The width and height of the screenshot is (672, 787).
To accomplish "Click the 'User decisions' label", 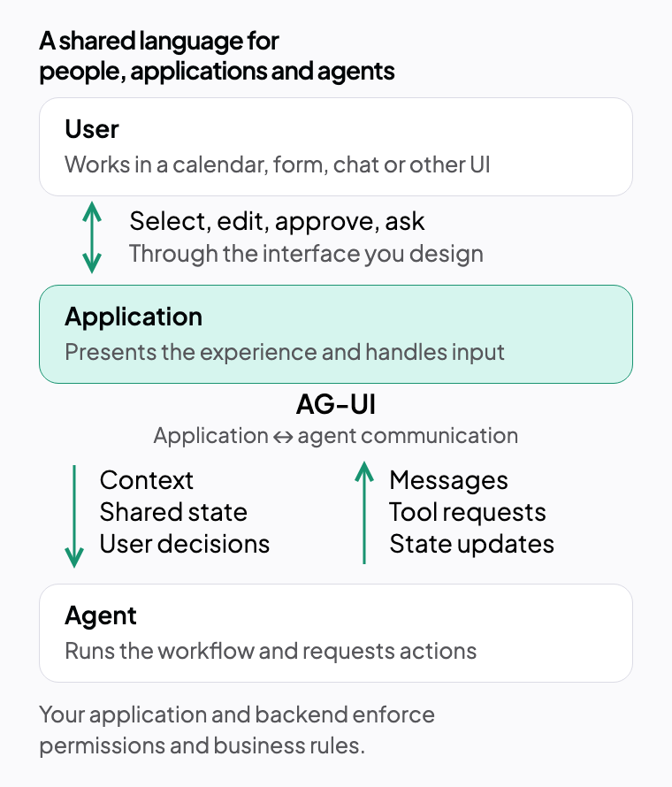I will (185, 544).
